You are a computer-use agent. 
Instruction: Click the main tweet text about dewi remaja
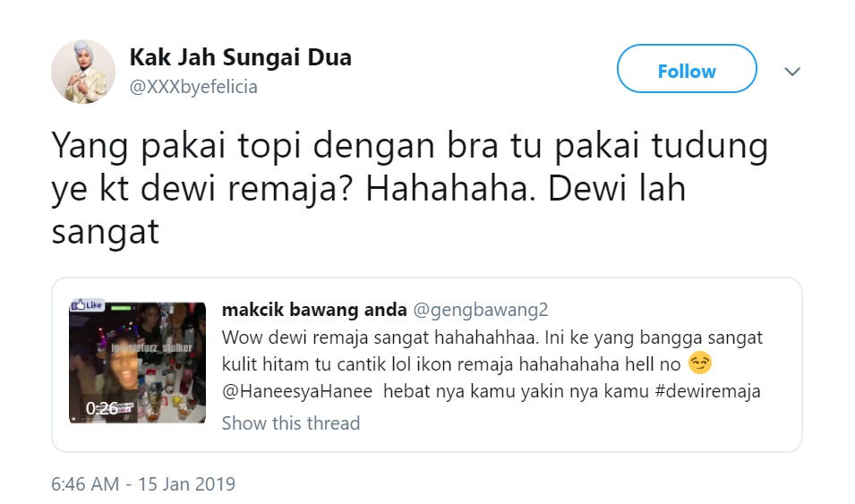coord(409,189)
